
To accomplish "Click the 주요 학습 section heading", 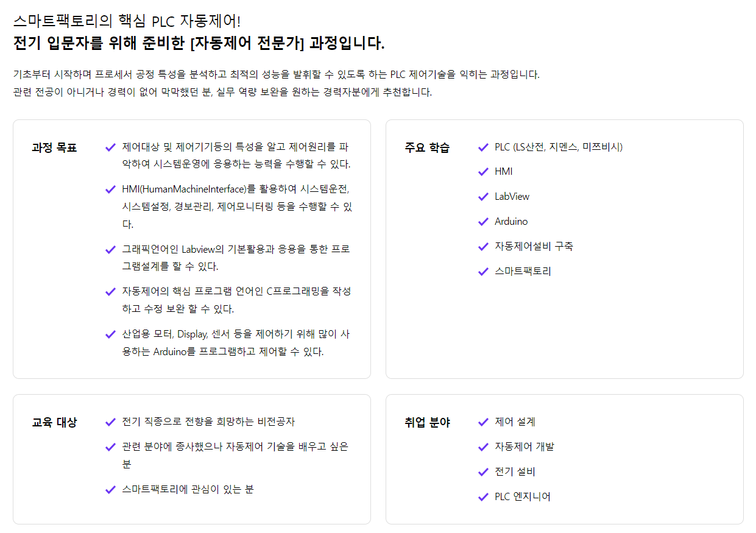I will [427, 147].
